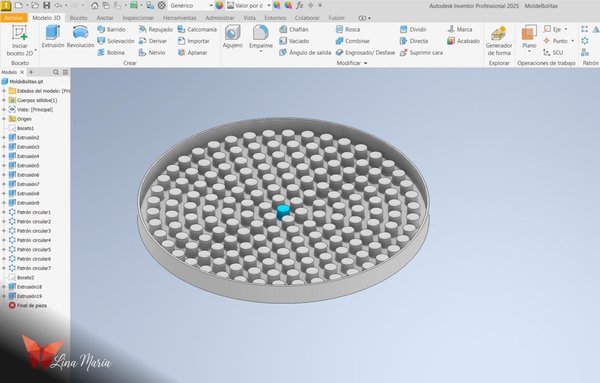Switch to the Vista tab
600x383 pixels.
249,18
